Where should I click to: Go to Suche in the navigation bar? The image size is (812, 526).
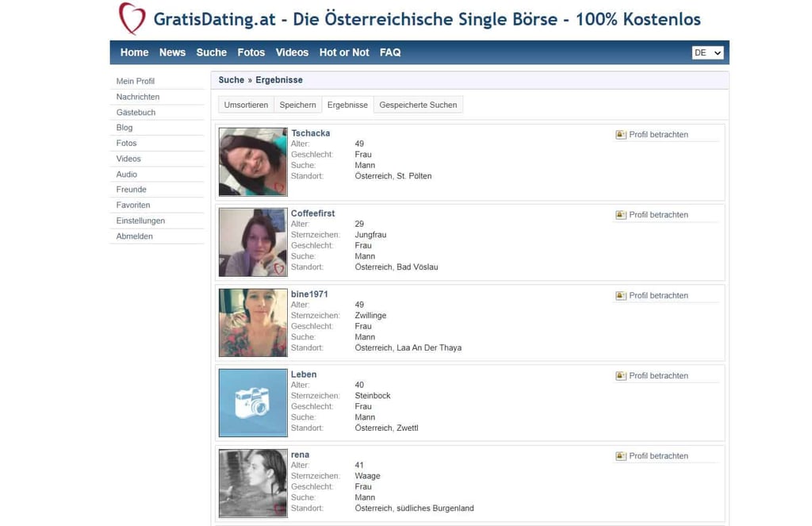211,52
